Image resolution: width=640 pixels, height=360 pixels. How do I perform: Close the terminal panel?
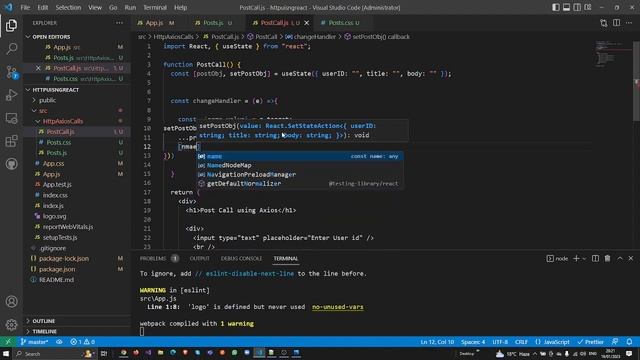[x=631, y=258]
